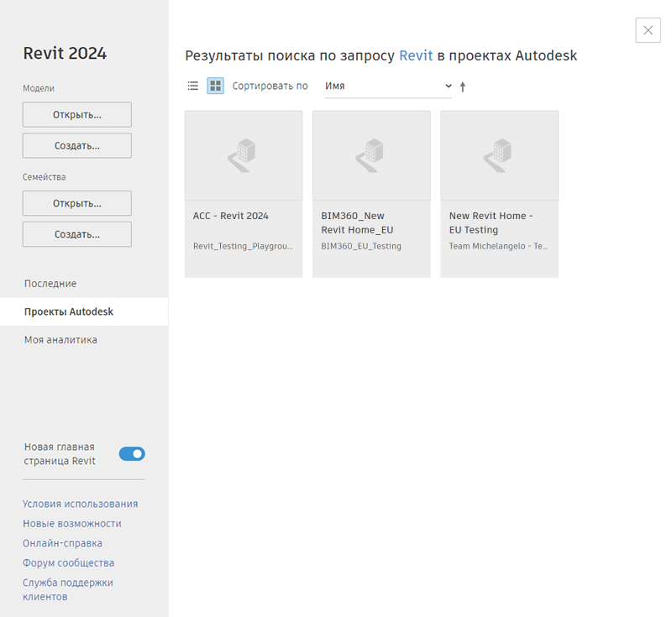Click the ACC - Revit 2024 project title
This screenshot has height=617, width=672.
(x=230, y=216)
